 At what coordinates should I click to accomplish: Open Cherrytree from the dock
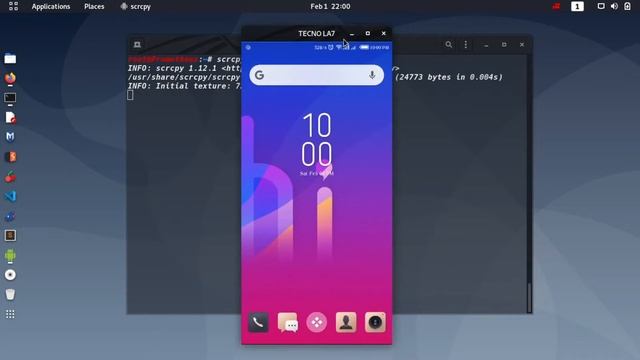(10, 177)
